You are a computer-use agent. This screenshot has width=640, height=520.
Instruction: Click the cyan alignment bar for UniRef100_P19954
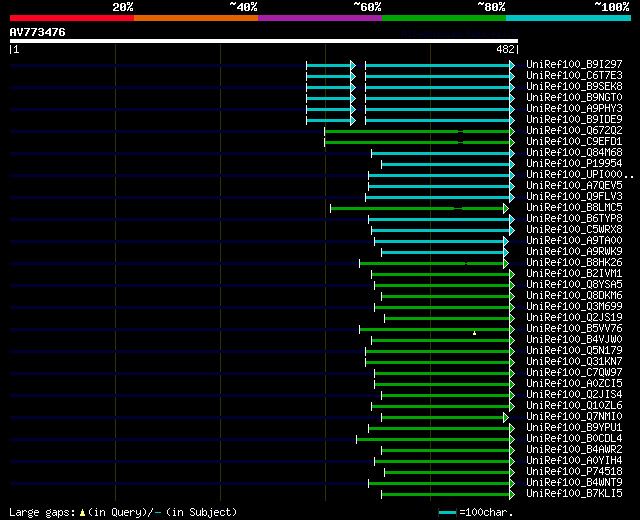448,164
